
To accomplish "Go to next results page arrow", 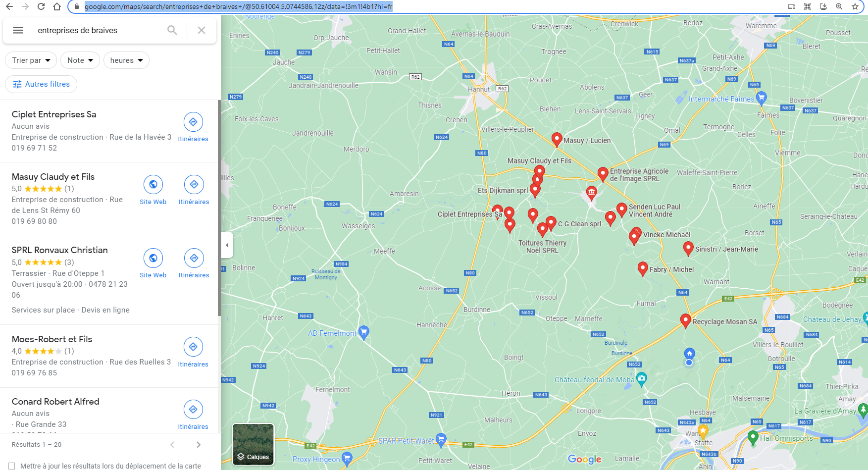I will click(x=199, y=445).
